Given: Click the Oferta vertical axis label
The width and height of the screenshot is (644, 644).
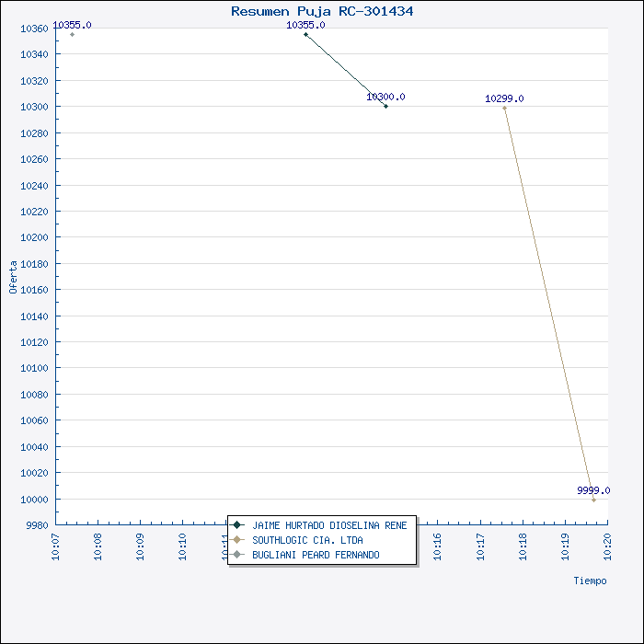Looking at the screenshot, I should (x=13, y=276).
